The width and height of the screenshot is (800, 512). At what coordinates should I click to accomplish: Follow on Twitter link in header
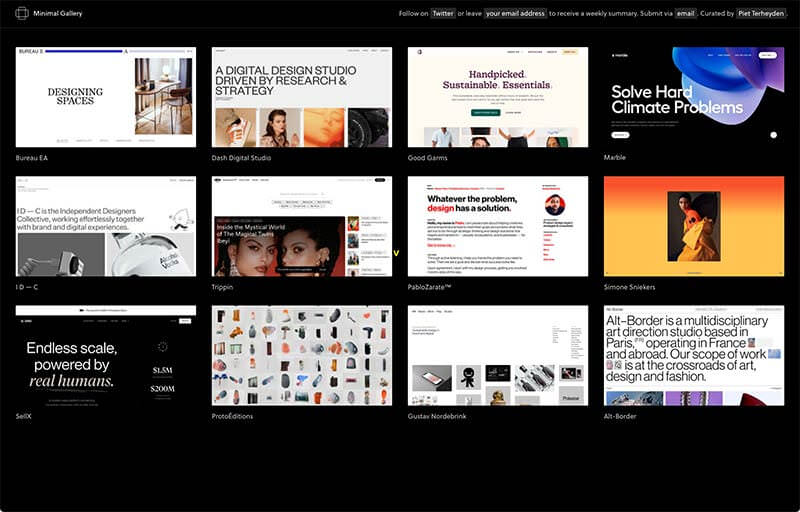442,14
